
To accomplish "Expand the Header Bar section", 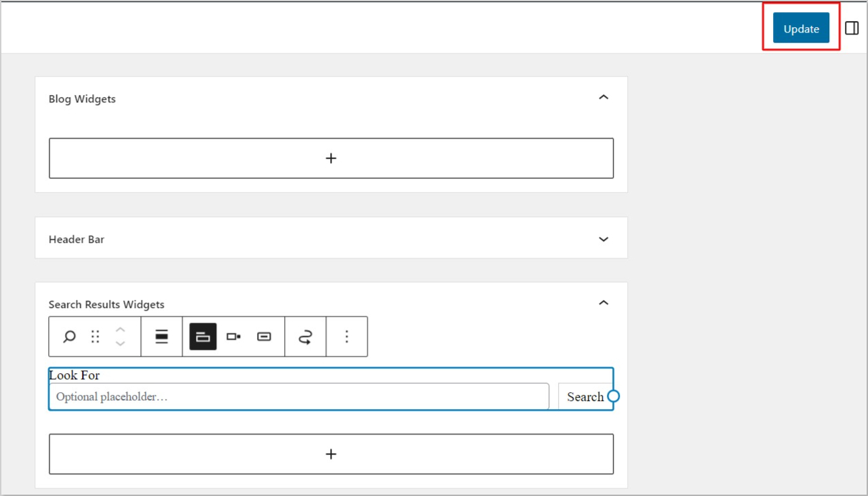I will [x=603, y=238].
